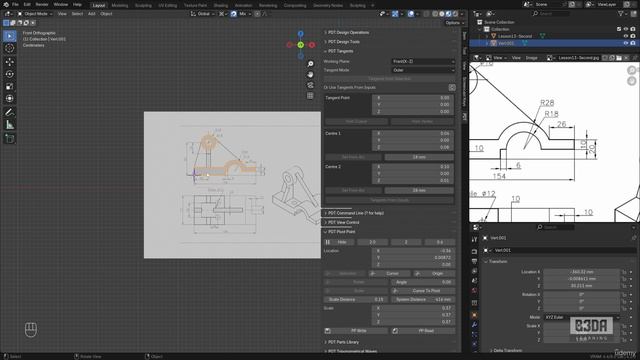Click green Y axis on navigation gizmo
Image resolution: width=640 pixels, height=360 pixels.
coord(301,45)
